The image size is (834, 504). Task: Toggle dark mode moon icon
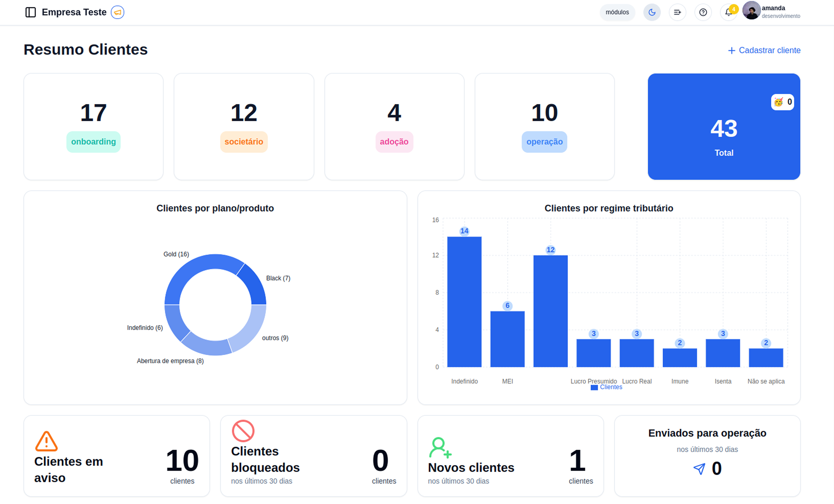[x=652, y=13]
